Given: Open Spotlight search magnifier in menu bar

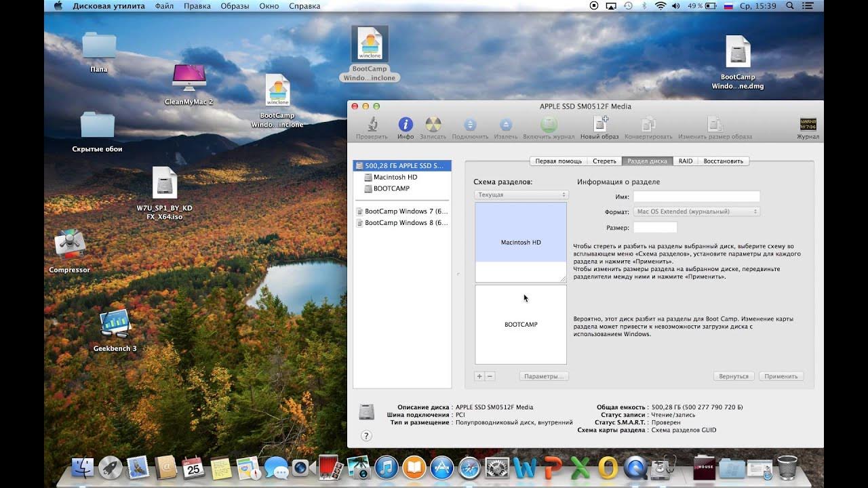Looking at the screenshot, I should click(x=789, y=5).
